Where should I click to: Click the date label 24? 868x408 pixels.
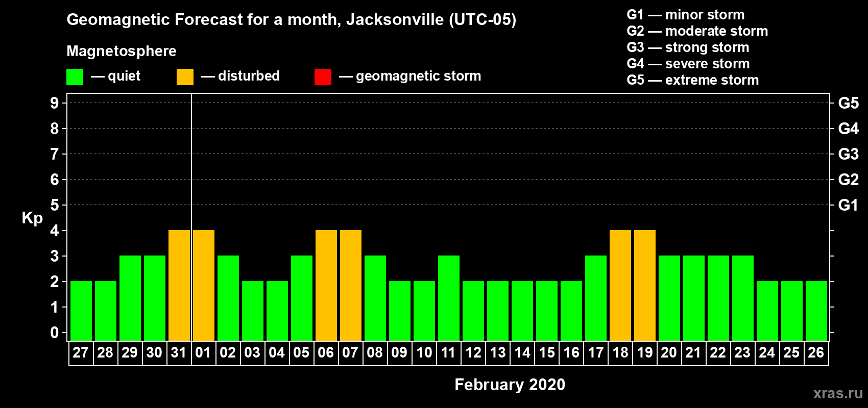(x=767, y=353)
